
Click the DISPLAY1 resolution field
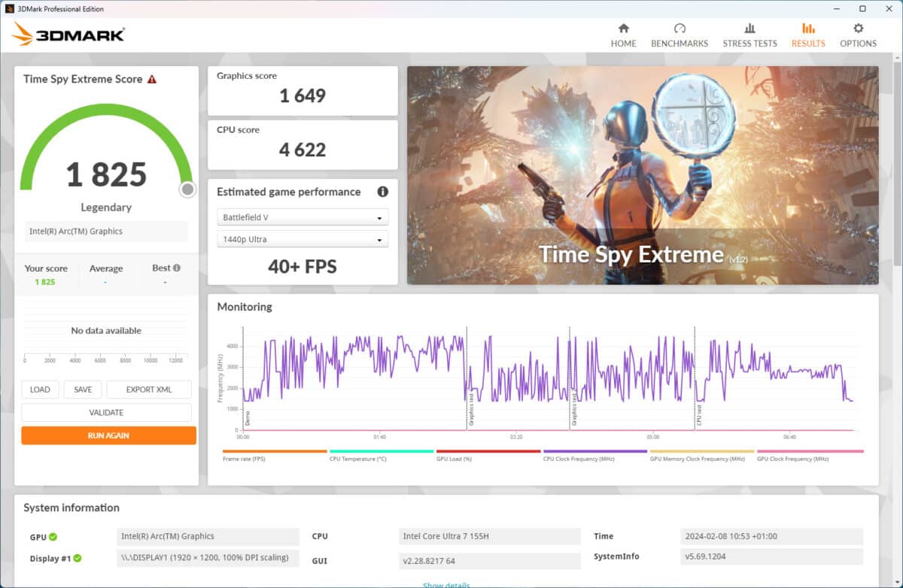click(x=208, y=558)
